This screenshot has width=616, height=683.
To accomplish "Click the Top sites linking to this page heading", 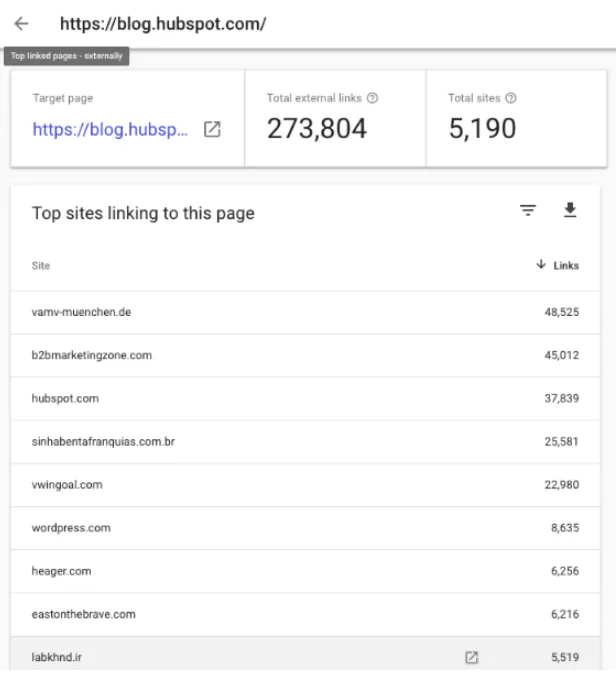I will [x=143, y=213].
